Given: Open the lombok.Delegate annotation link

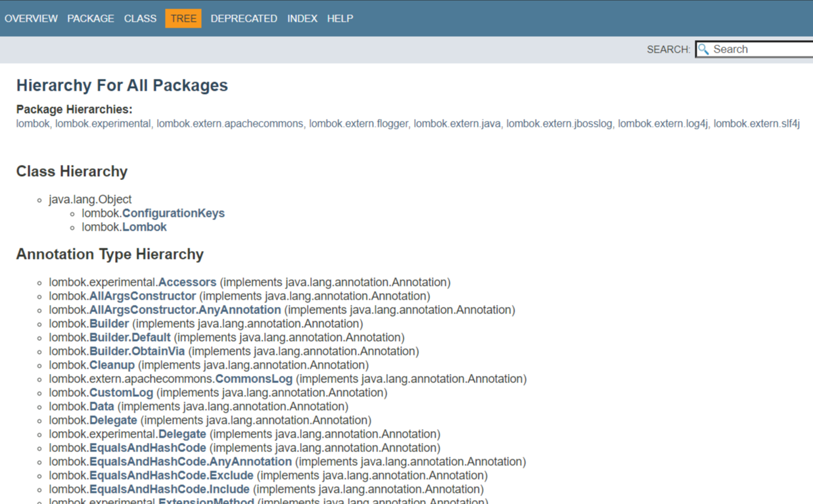Looking at the screenshot, I should 113,420.
